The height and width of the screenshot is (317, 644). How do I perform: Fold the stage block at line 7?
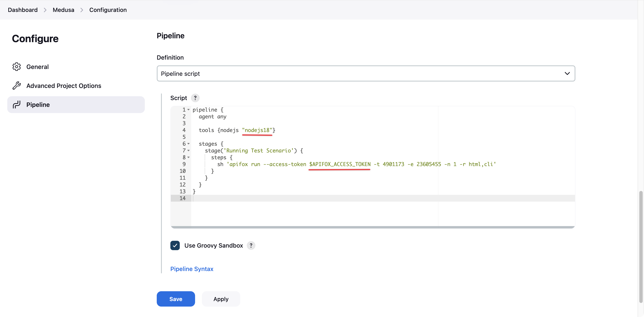[x=188, y=151]
